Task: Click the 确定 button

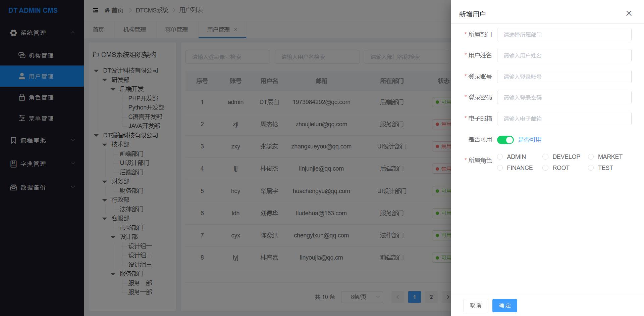Action: click(x=505, y=306)
